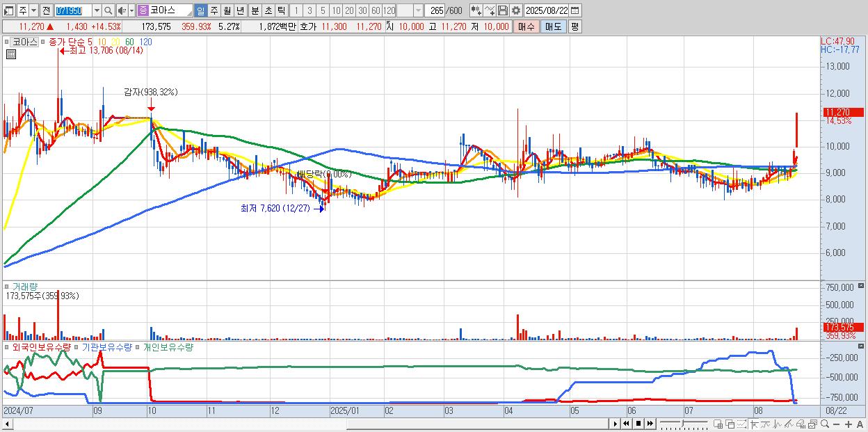Select the 월 monthly period toggle
This screenshot has width=868, height=432.
click(x=227, y=10)
